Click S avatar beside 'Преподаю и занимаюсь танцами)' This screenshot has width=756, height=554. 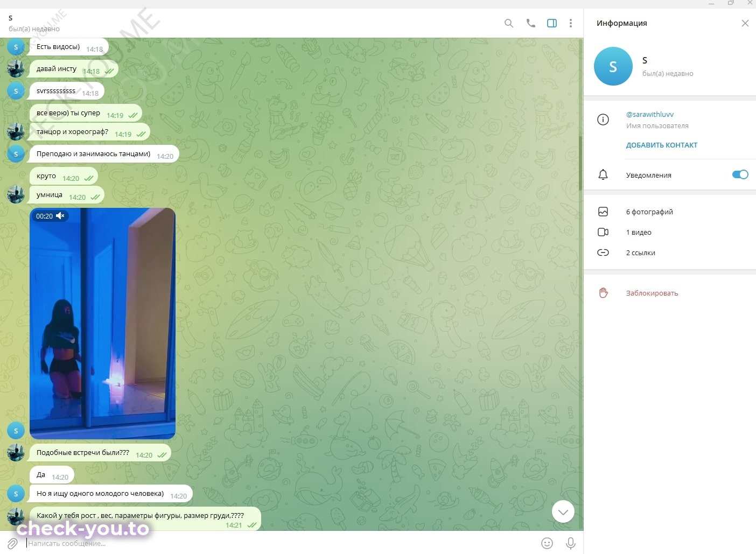coord(16,154)
